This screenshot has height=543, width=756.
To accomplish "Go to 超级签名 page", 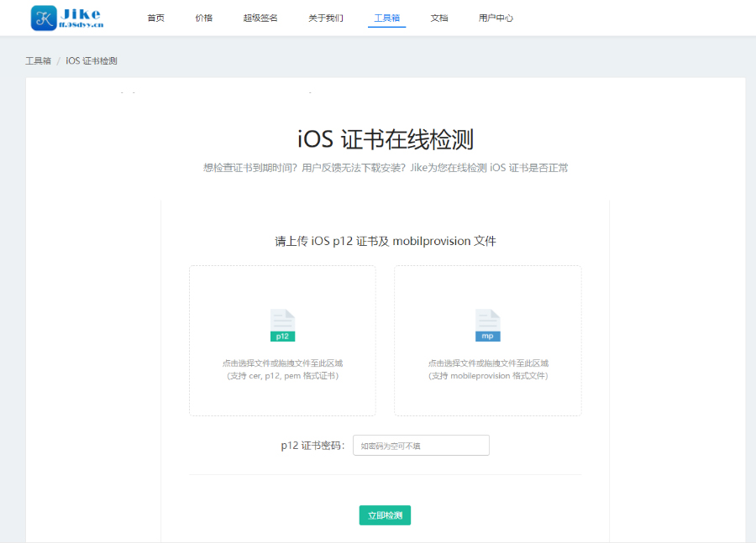I will pyautogui.click(x=260, y=18).
